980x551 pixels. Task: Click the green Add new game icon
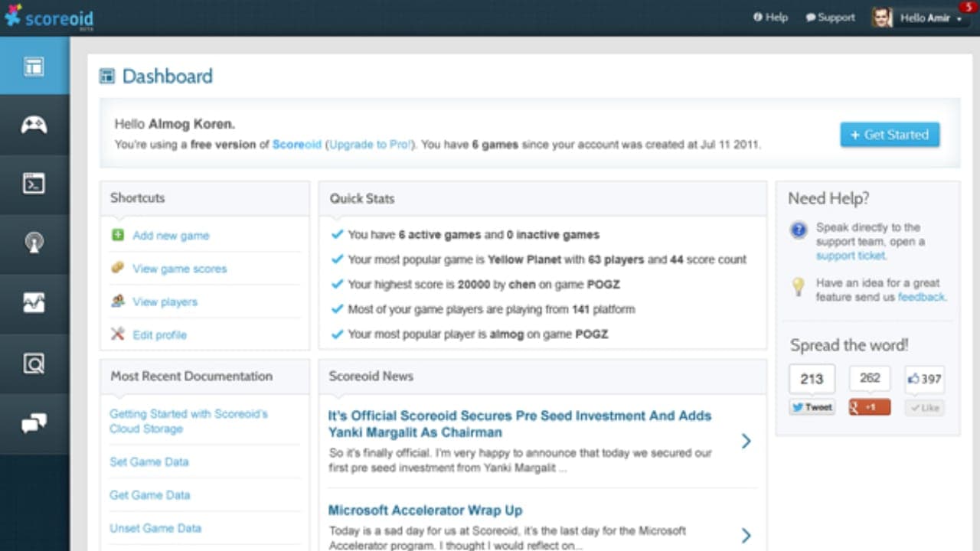(118, 235)
